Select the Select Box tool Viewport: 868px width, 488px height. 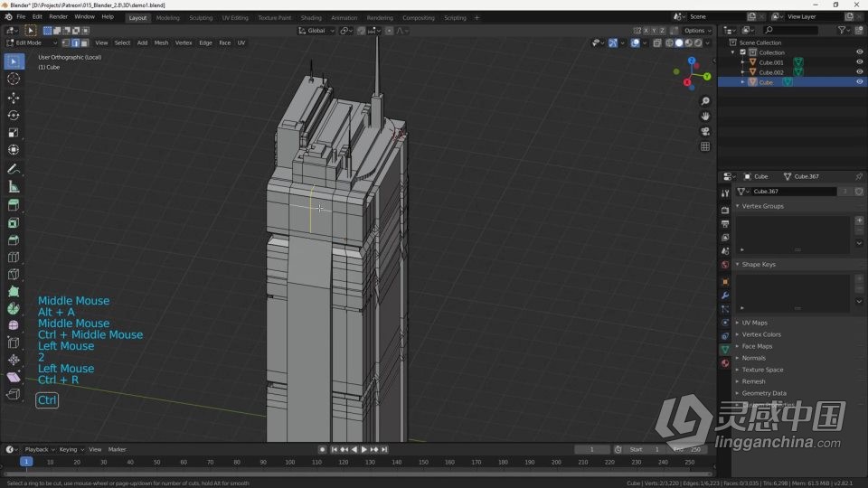14,61
